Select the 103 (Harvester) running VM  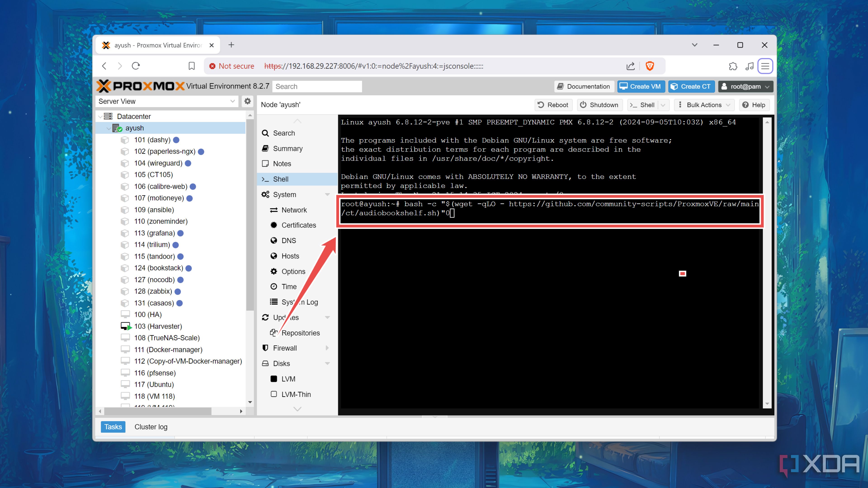pyautogui.click(x=158, y=326)
